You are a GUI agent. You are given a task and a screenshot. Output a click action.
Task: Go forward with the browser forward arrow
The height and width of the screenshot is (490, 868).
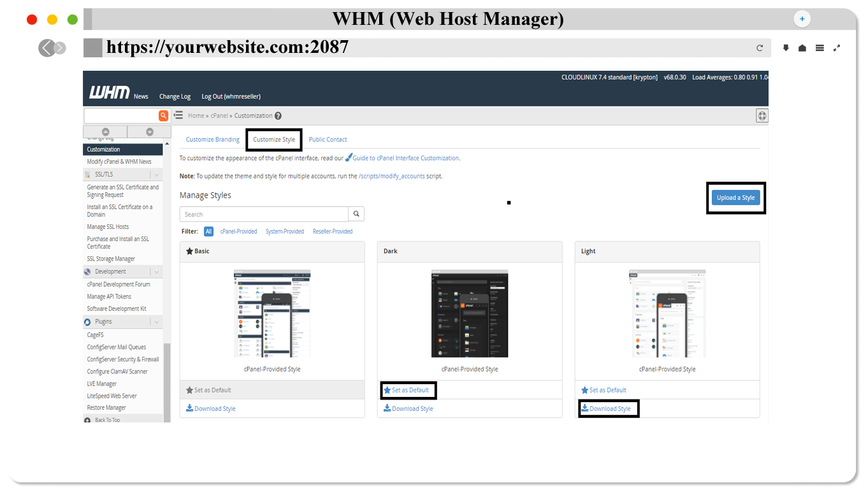(x=60, y=48)
